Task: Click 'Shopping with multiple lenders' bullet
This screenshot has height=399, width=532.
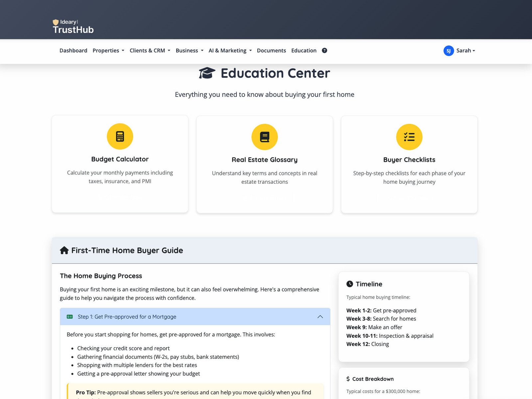Action: 137,365
